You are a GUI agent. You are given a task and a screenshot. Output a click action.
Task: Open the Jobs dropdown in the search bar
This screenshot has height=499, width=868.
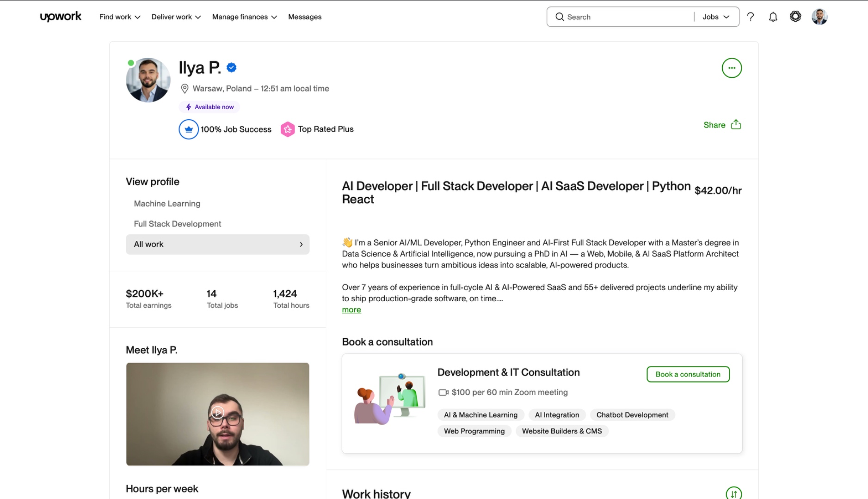point(715,17)
